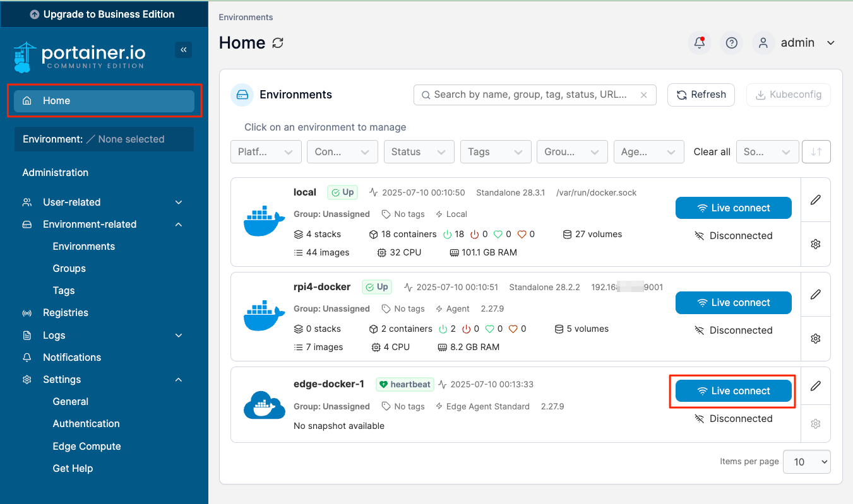Viewport: 853px width, 504px height.
Task: Toggle the sort order arrows icon
Action: coord(816,152)
